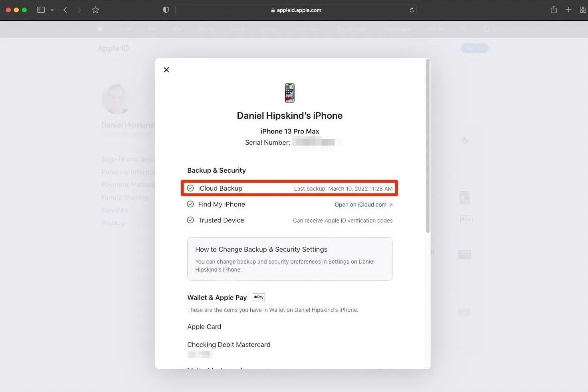Select 'Privacy' in background Apple ID sidebar
The width and height of the screenshot is (588, 392).
(x=113, y=223)
